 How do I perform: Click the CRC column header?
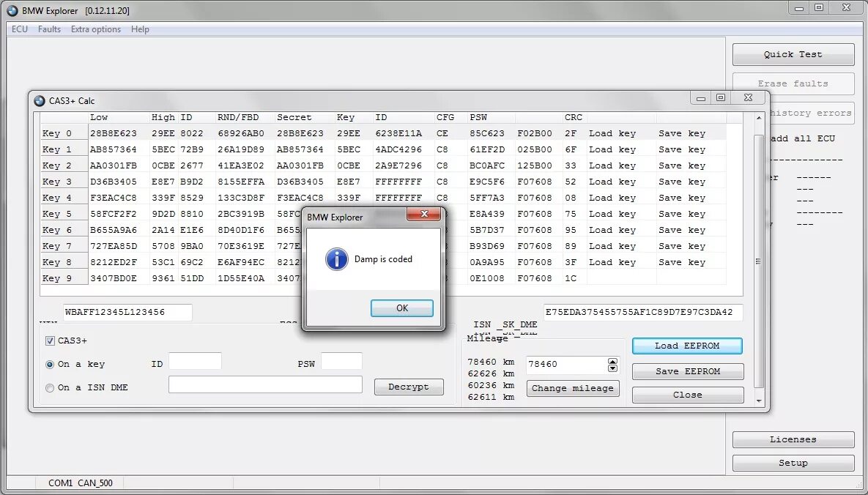pos(574,117)
